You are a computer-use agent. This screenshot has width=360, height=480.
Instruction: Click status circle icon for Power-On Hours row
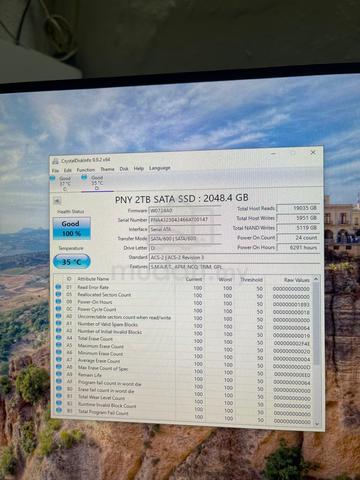(58, 302)
